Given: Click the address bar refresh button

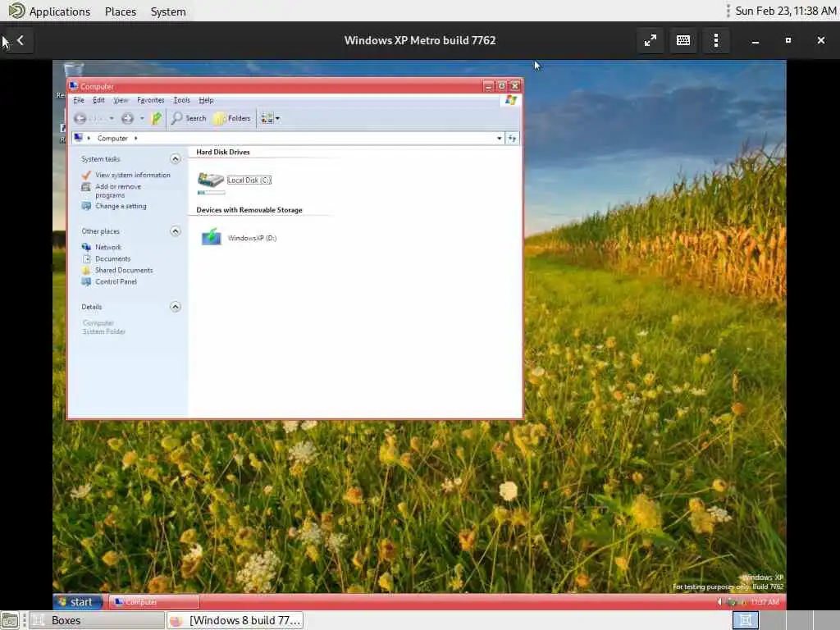Looking at the screenshot, I should point(512,138).
